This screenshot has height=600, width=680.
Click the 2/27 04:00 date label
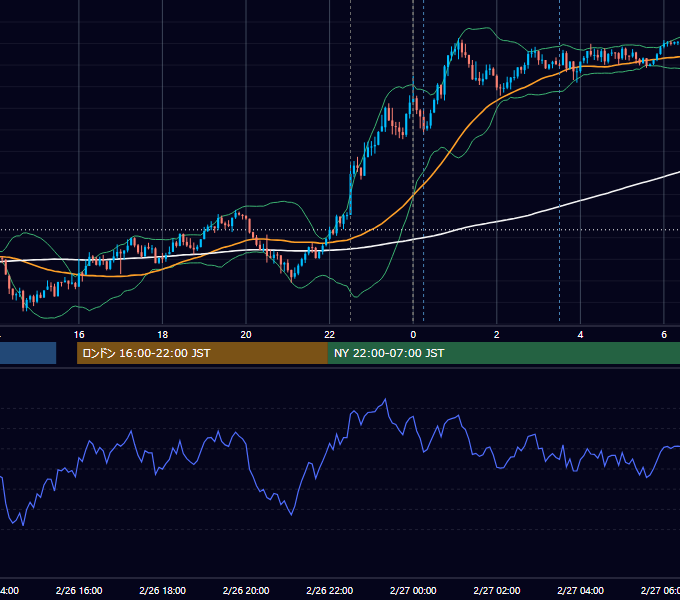tap(580, 590)
